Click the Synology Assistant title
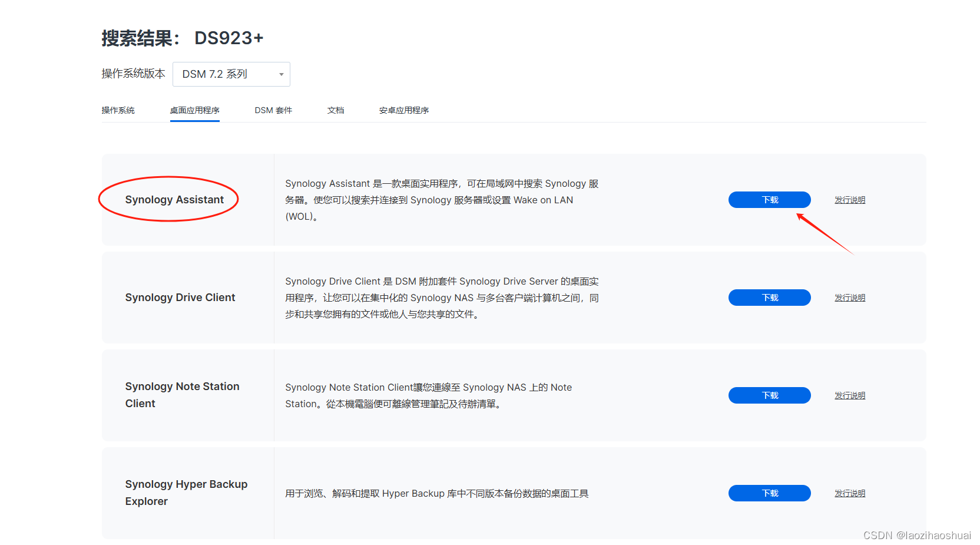The height and width of the screenshot is (545, 980). [x=174, y=200]
